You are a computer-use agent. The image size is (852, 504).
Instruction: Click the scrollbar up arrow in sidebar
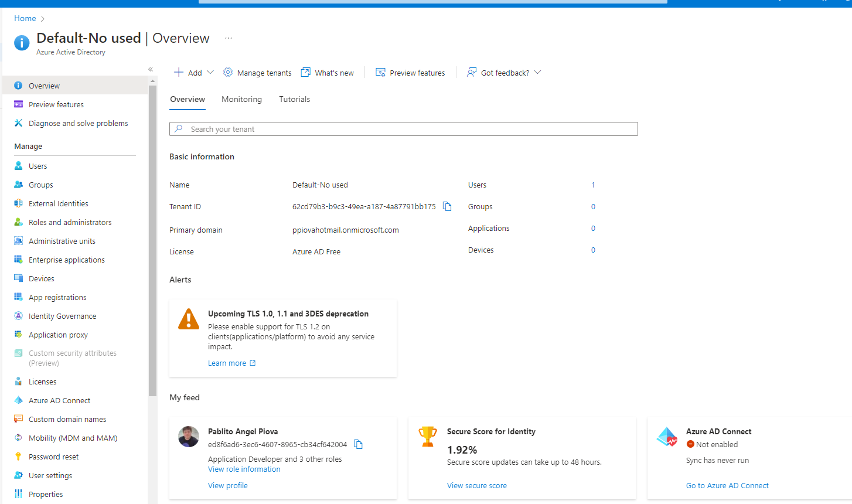pyautogui.click(x=152, y=81)
